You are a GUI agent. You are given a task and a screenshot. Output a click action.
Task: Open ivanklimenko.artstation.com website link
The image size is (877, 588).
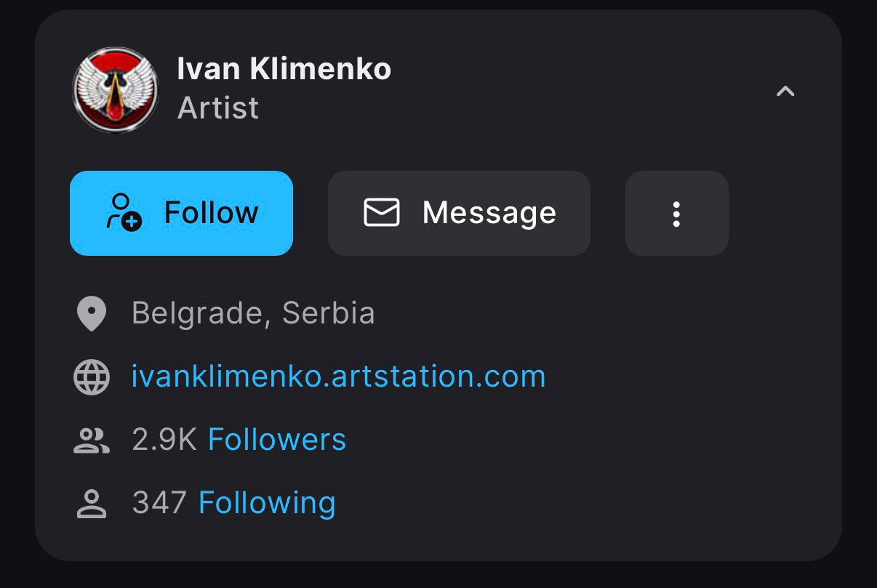[338, 376]
